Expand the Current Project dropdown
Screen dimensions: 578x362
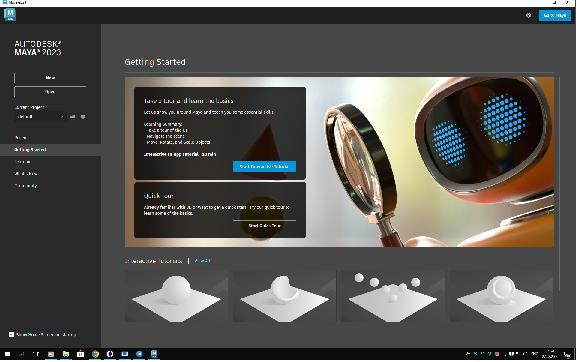40,116
